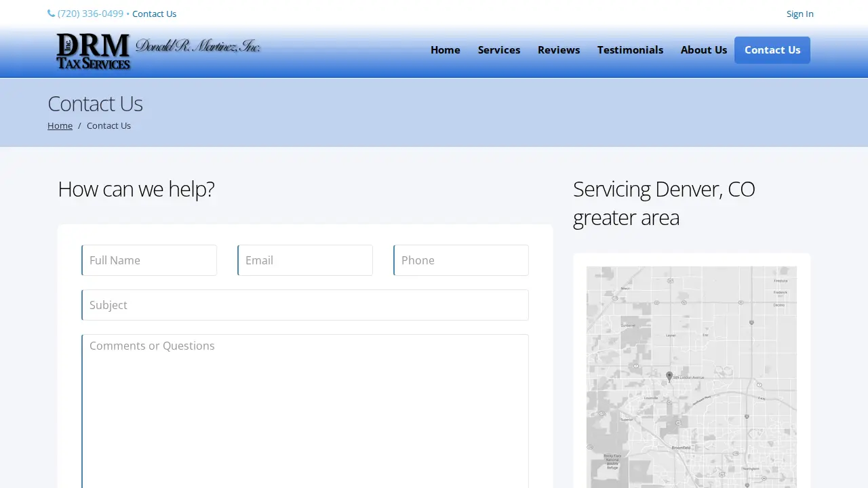Click the Contact Us page title

click(95, 104)
